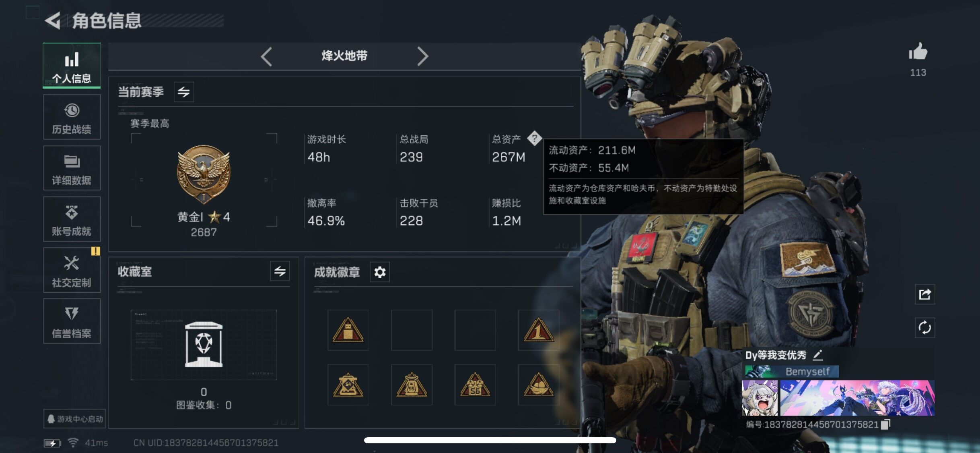Open the share icon on right edge
Screen dimensions: 980x453
[x=924, y=294]
